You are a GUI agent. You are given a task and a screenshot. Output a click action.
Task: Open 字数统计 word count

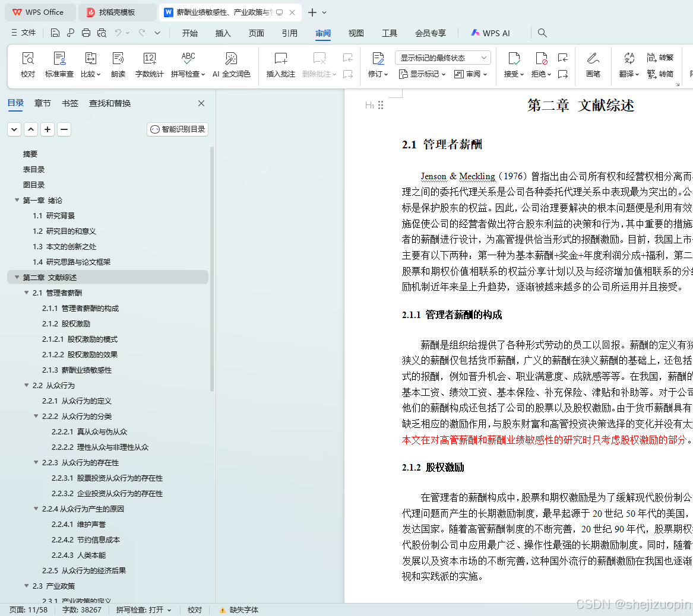pos(150,65)
